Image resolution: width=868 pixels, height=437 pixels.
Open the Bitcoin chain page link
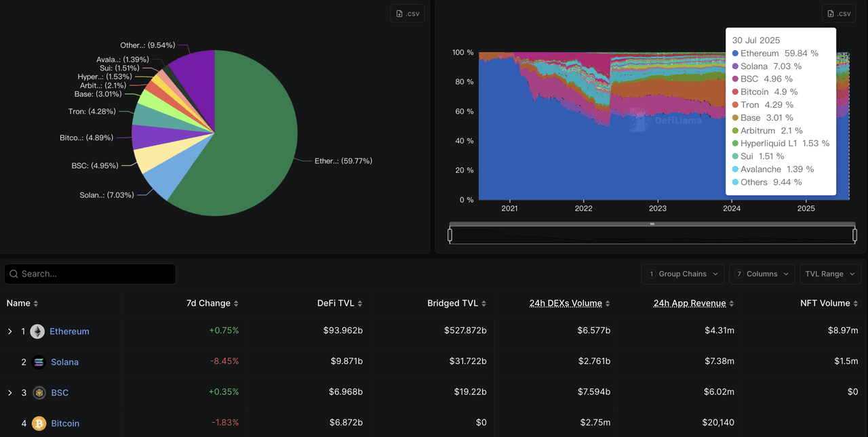coord(64,423)
